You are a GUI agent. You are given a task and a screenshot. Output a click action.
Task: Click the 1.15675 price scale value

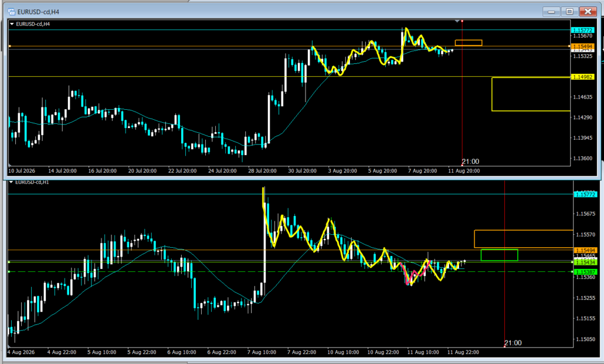[x=586, y=214]
